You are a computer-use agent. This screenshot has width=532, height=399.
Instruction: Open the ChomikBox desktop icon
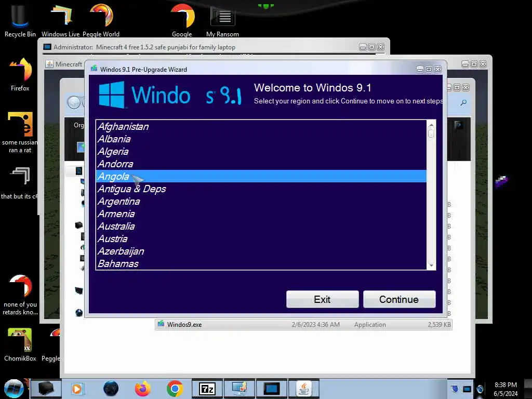[20, 344]
